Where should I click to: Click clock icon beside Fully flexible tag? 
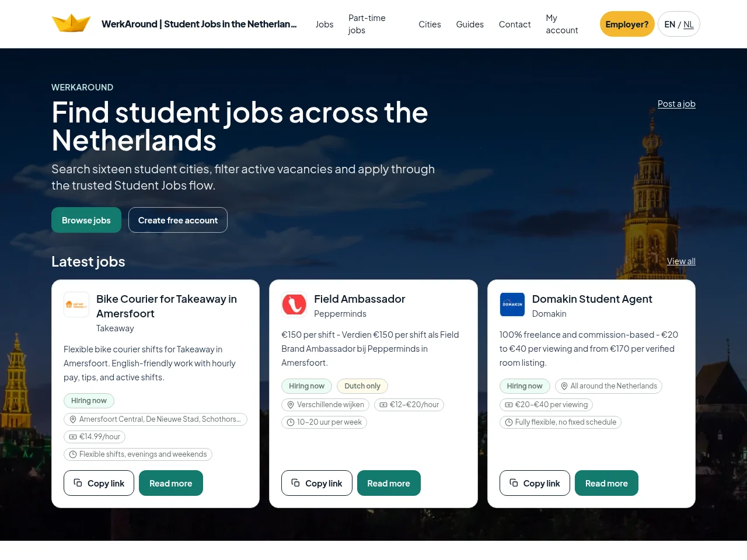pyautogui.click(x=509, y=422)
